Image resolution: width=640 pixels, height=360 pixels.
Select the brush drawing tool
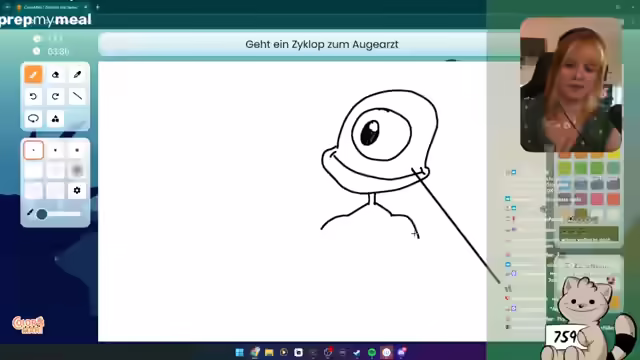[33, 75]
